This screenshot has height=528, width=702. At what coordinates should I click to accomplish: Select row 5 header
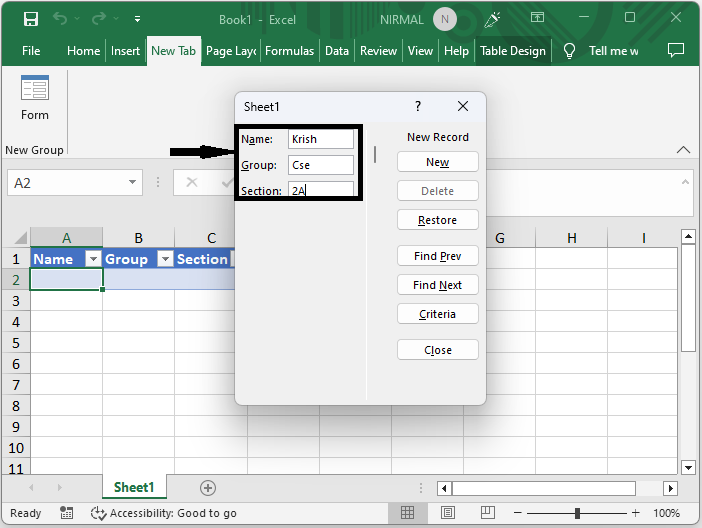[x=16, y=343]
